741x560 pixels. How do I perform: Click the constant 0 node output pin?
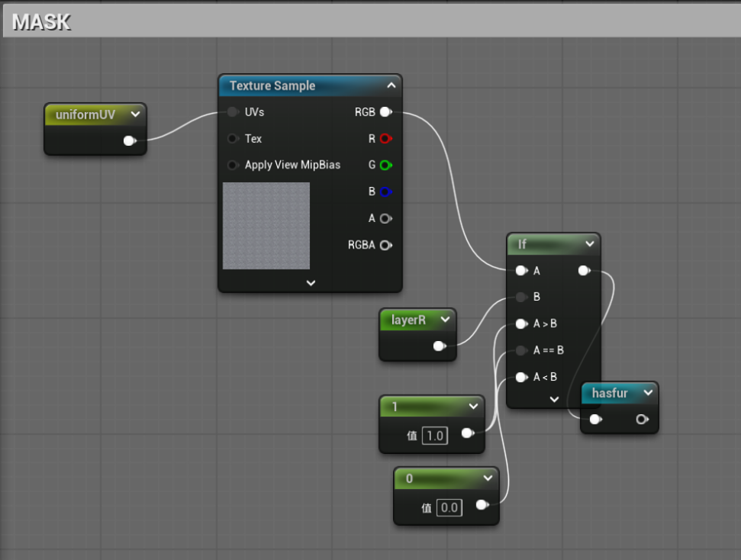482,505
